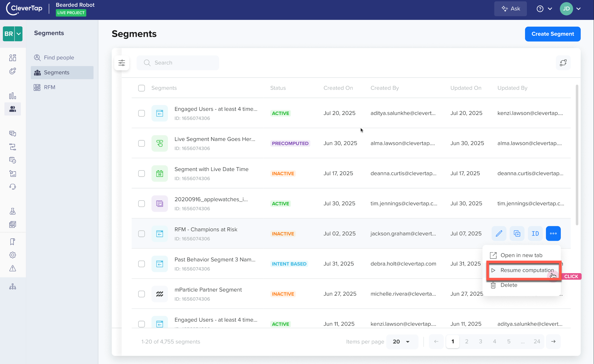Select the Journeys flow icon in sidebar
The width and height of the screenshot is (594, 364).
(x=13, y=147)
